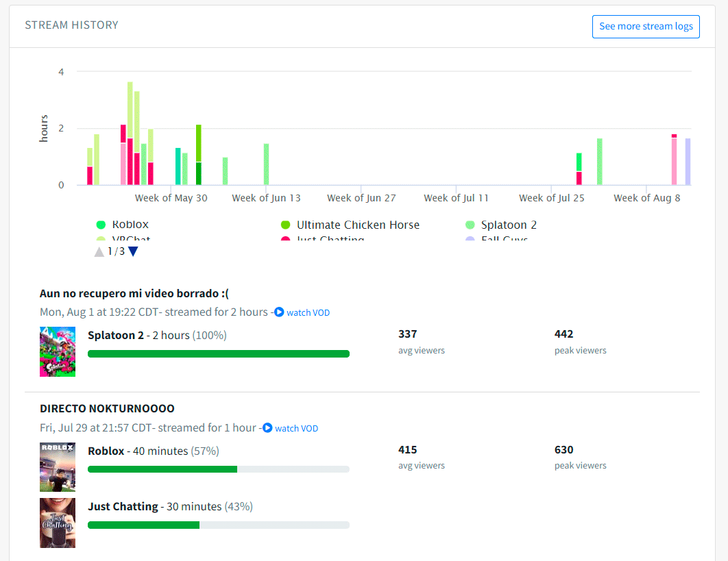The image size is (728, 561).
Task: Click the 630 peak viewers value
Action: 563,449
